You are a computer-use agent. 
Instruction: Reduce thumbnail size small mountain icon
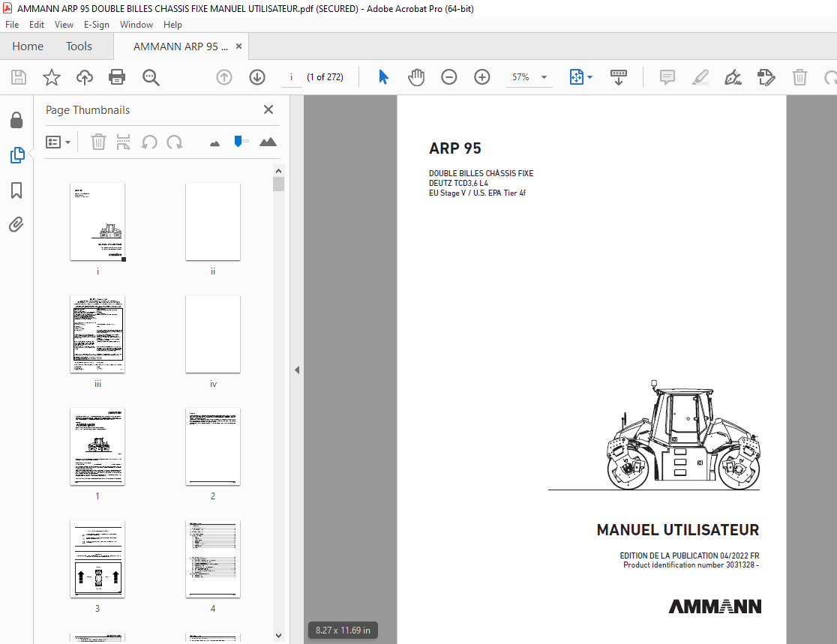point(214,143)
